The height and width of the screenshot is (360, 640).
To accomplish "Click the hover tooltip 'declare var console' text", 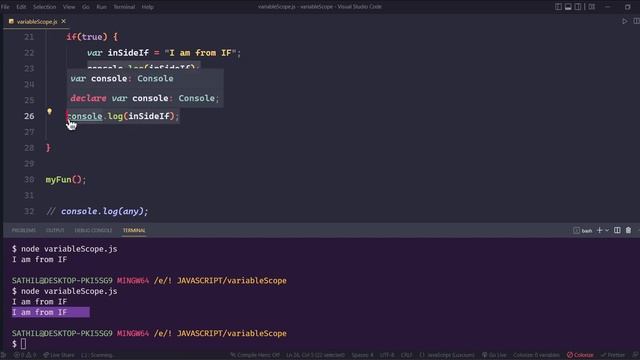I will (144, 98).
